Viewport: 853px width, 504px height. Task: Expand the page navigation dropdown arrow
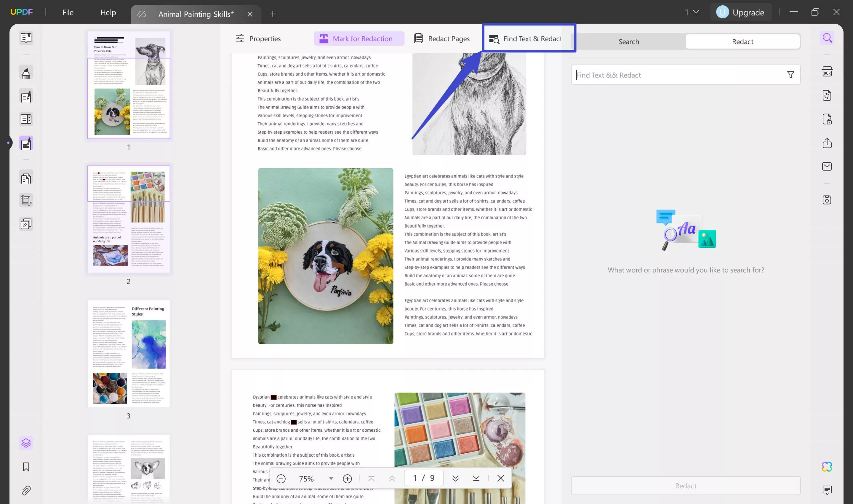(695, 12)
